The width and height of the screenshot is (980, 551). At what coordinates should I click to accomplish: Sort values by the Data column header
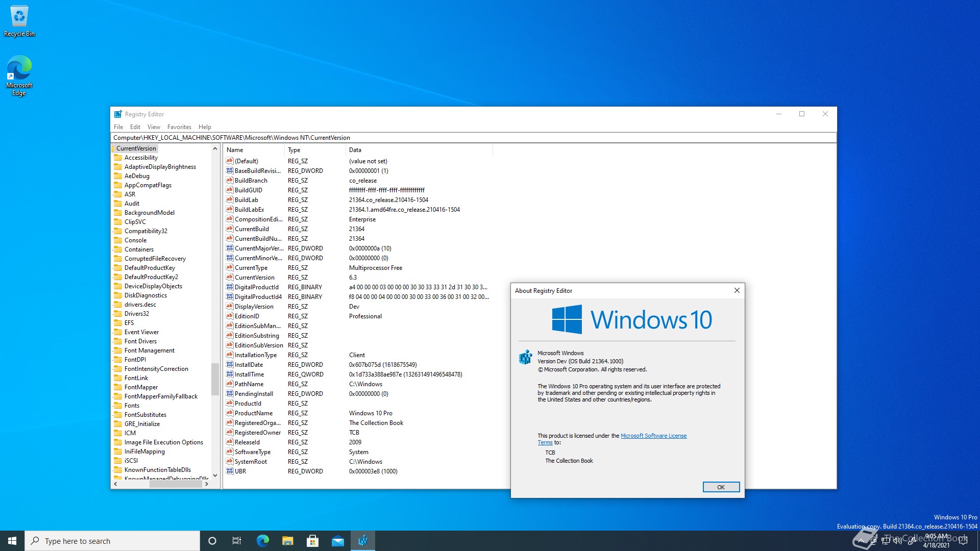[x=419, y=150]
